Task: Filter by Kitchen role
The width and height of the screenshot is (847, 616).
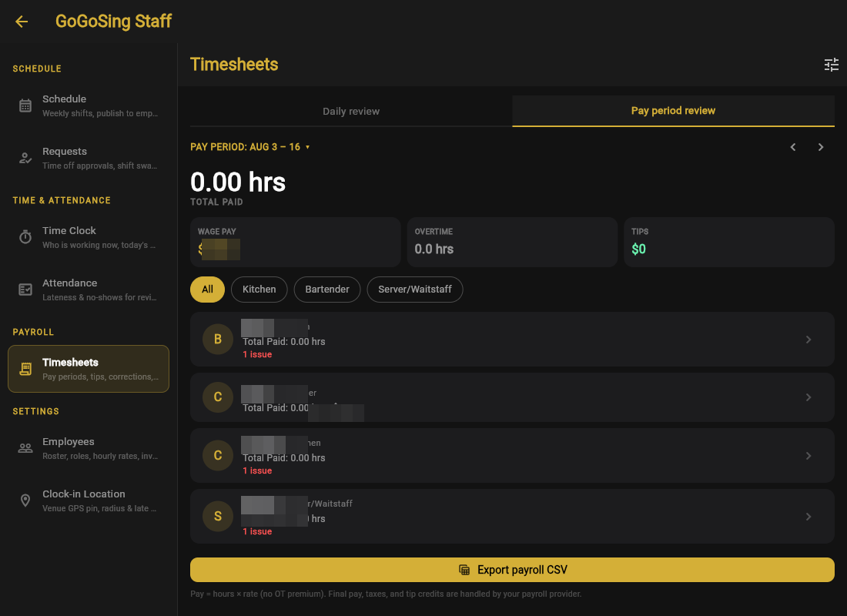Action: [259, 290]
